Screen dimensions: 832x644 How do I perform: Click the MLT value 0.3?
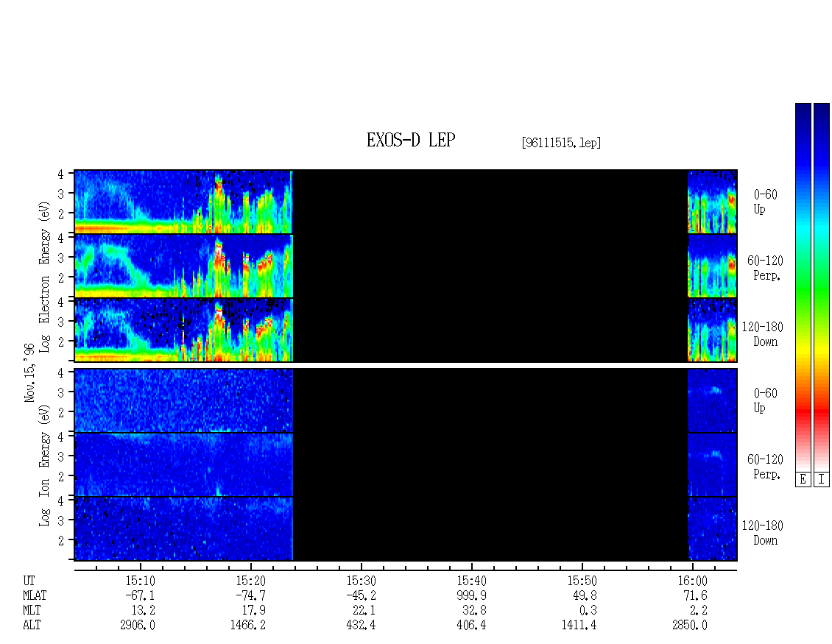click(588, 611)
